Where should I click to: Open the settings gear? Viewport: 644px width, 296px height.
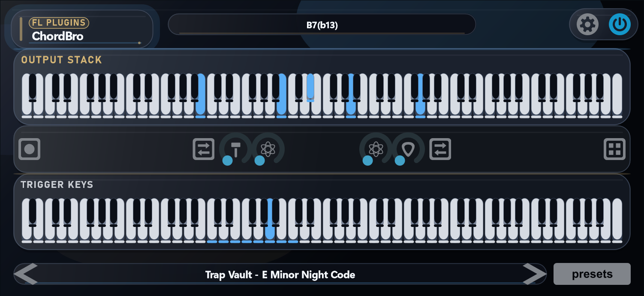pyautogui.click(x=588, y=24)
